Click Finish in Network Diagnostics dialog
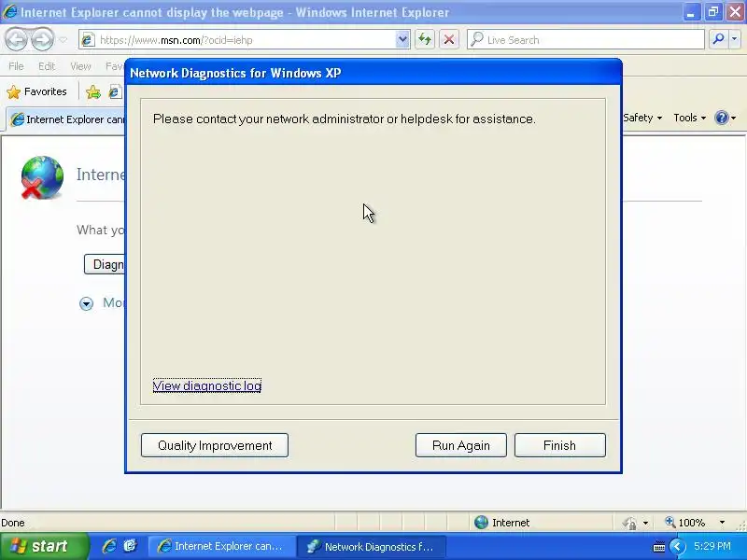This screenshot has height=560, width=747. point(559,445)
